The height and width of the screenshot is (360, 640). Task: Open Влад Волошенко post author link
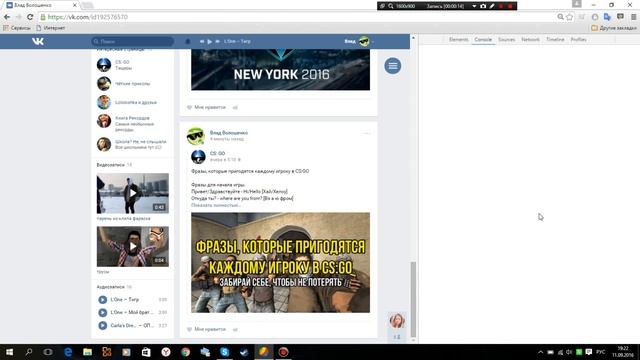tap(229, 133)
